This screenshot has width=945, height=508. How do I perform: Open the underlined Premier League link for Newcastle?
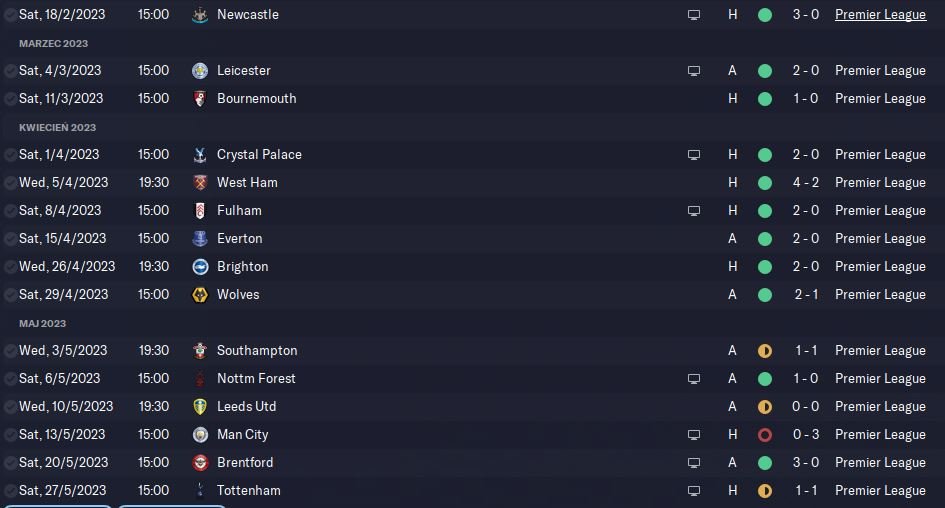[880, 14]
